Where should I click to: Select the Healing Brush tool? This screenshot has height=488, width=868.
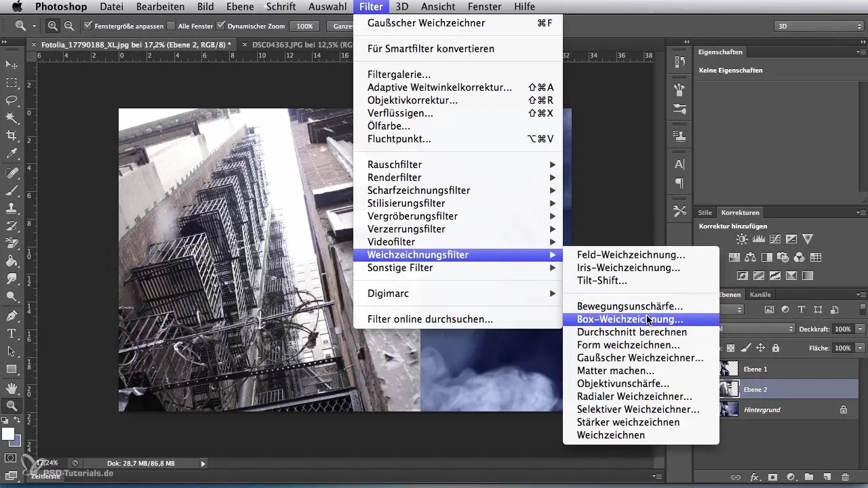pyautogui.click(x=12, y=172)
